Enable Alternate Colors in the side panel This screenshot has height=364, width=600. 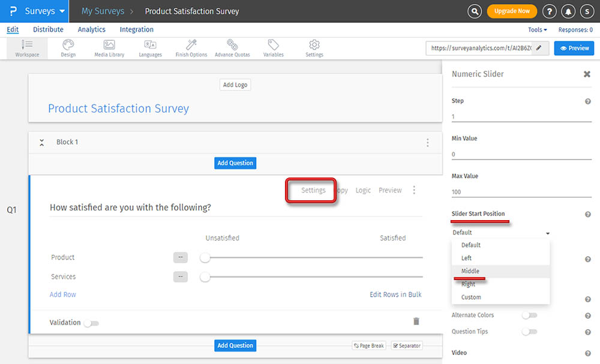point(530,315)
